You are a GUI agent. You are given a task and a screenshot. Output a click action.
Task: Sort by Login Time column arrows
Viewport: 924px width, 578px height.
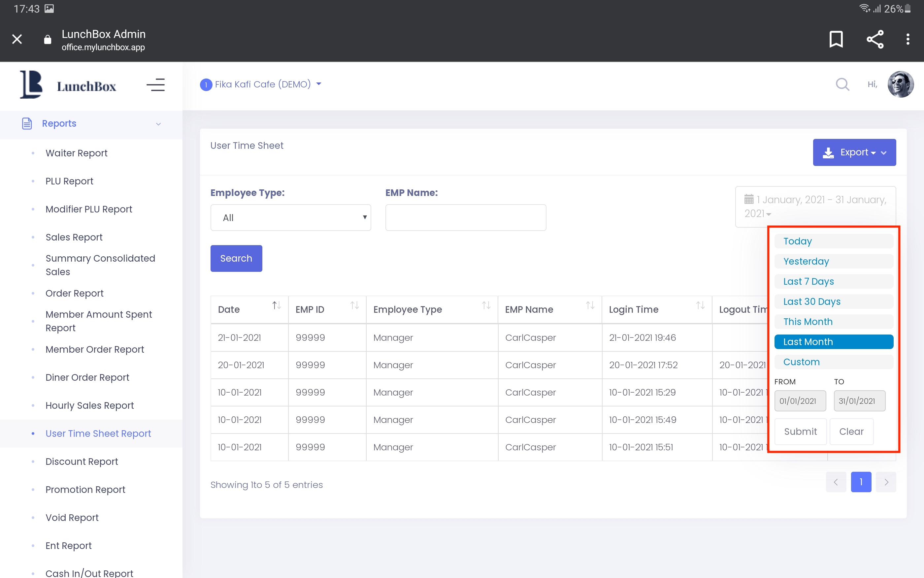(x=700, y=305)
